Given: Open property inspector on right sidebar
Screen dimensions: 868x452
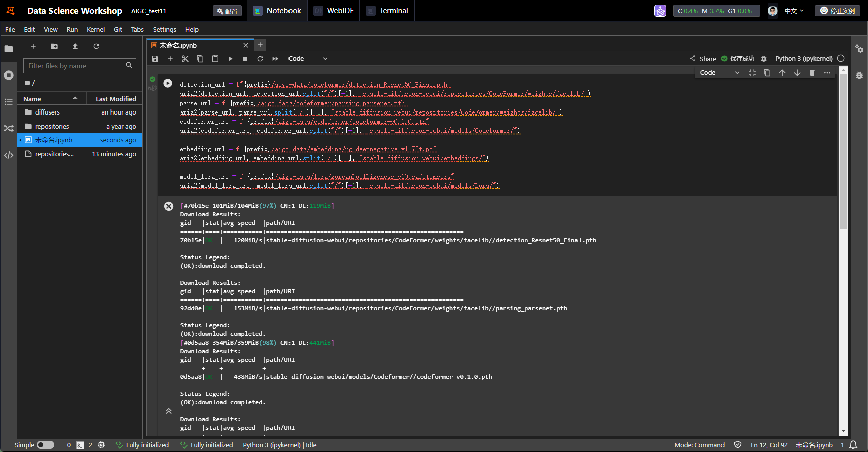Looking at the screenshot, I should [859, 49].
